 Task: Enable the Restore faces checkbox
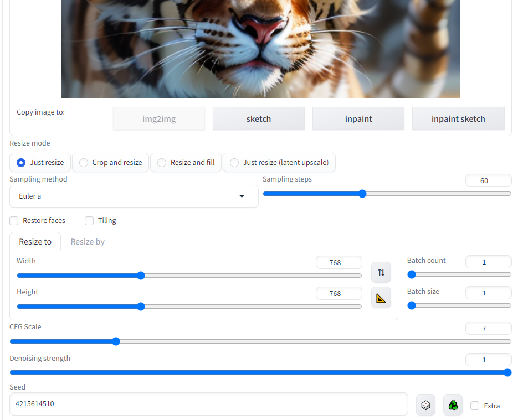coord(14,221)
